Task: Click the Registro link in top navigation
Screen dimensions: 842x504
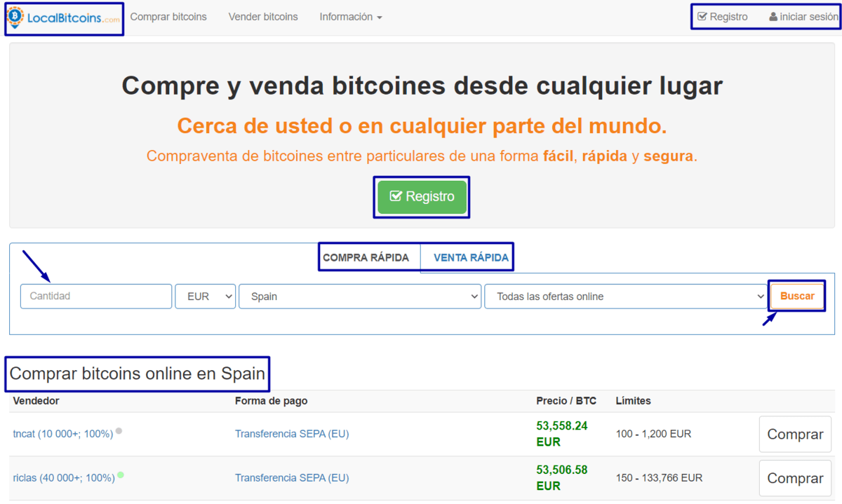Action: (x=723, y=17)
